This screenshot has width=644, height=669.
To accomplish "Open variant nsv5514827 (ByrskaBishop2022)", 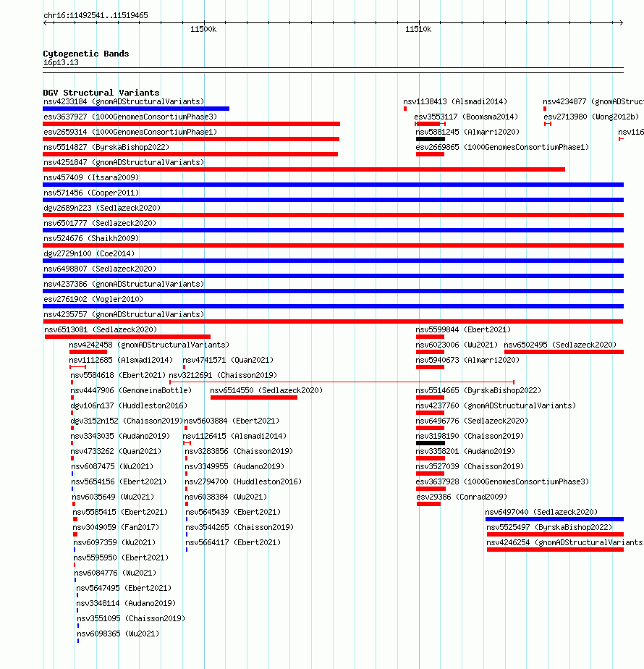I will 106,147.
